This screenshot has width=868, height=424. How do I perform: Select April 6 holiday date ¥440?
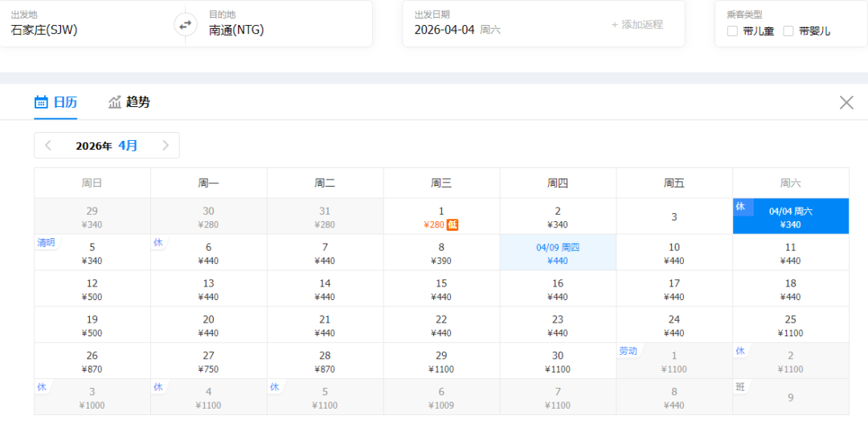209,252
